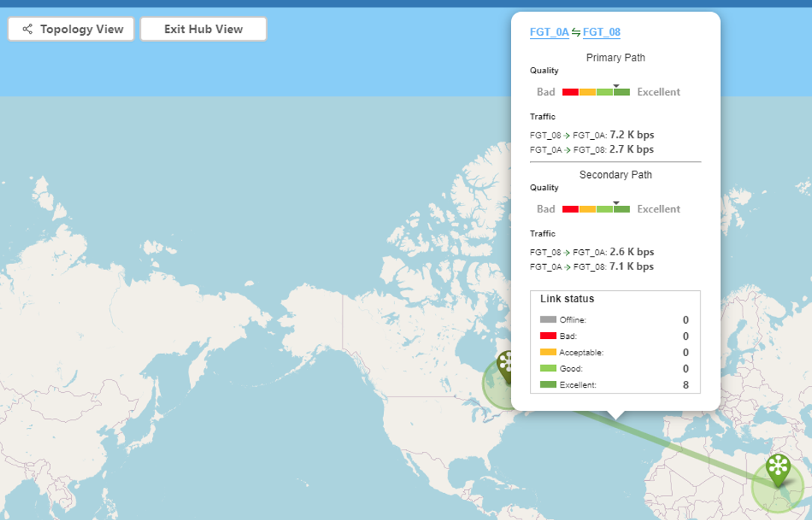Viewport: 812px width, 520px height.
Task: Click the Exit Hub View button
Action: coord(203,28)
